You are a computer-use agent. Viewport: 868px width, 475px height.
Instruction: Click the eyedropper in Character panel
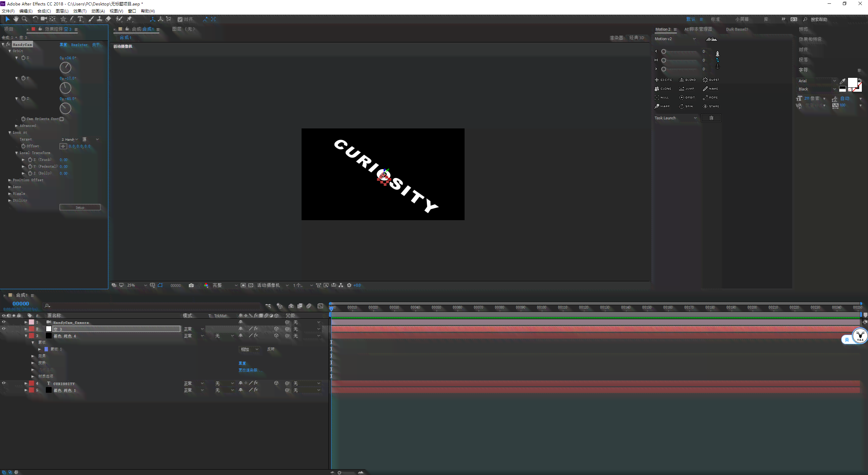pos(843,81)
